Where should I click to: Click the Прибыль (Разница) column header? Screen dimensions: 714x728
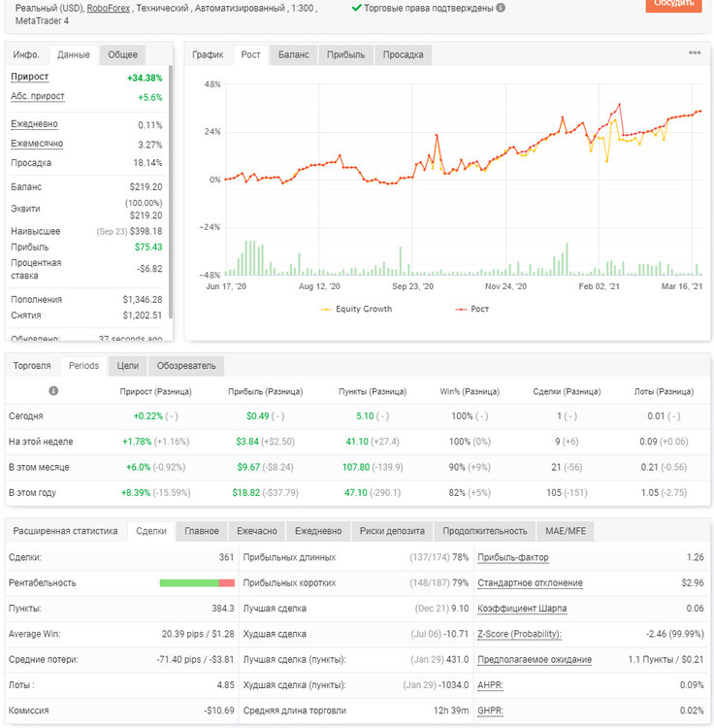[266, 392]
